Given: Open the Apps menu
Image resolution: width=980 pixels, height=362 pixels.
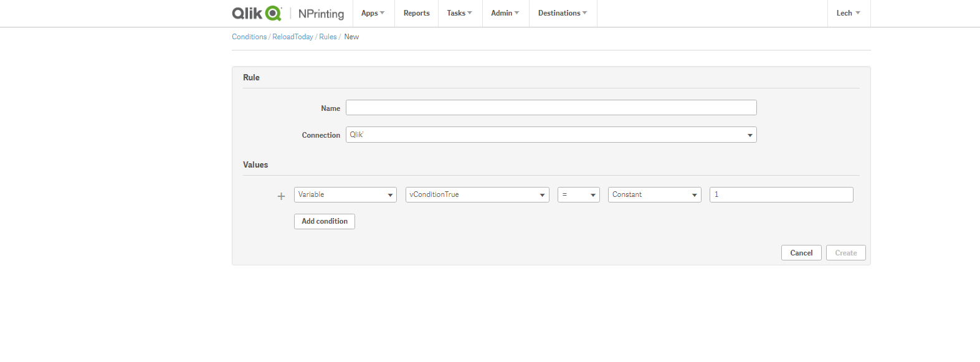Looking at the screenshot, I should click(373, 13).
